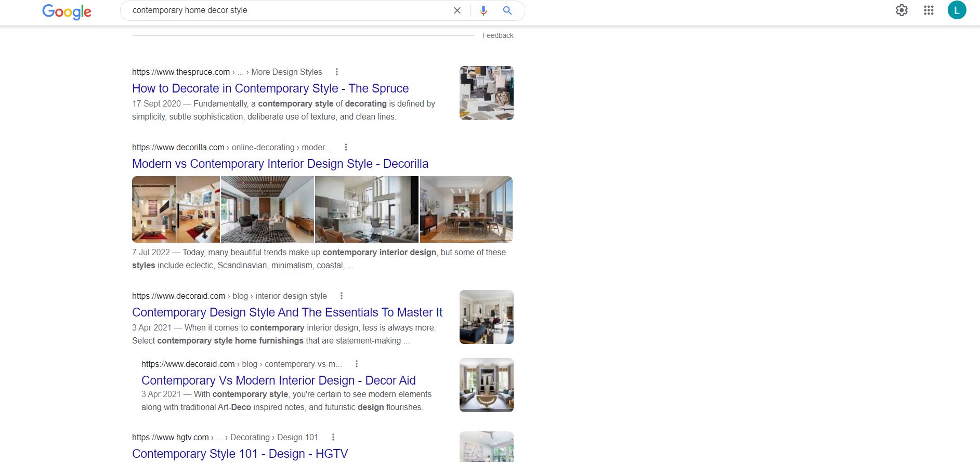Click fourth Decorilla image with dining table
The width and height of the screenshot is (980, 462).
pyautogui.click(x=466, y=209)
